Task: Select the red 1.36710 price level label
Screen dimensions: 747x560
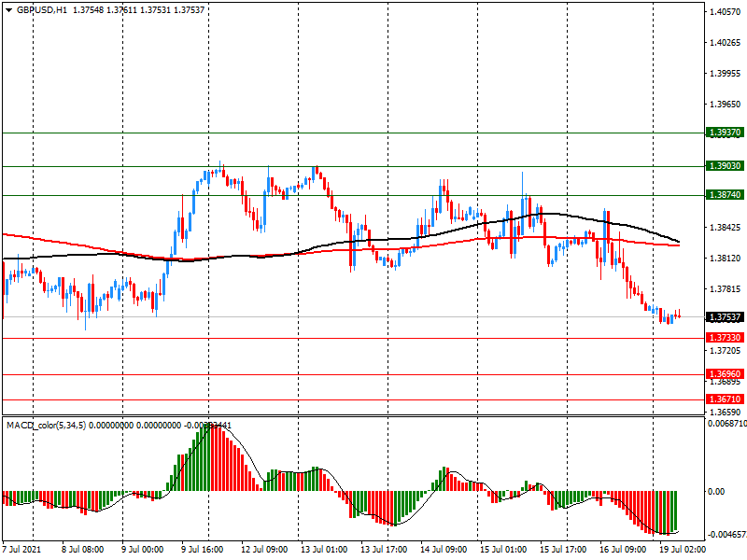Action: 724,399
